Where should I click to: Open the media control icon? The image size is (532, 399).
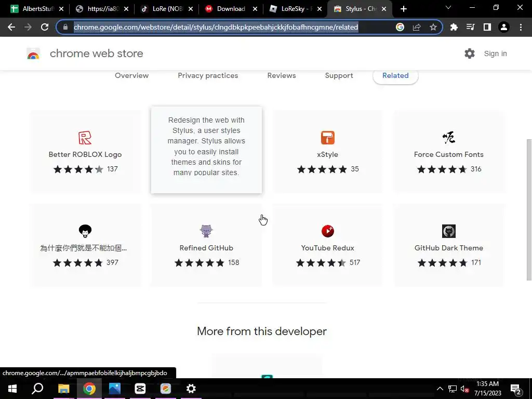pyautogui.click(x=471, y=27)
